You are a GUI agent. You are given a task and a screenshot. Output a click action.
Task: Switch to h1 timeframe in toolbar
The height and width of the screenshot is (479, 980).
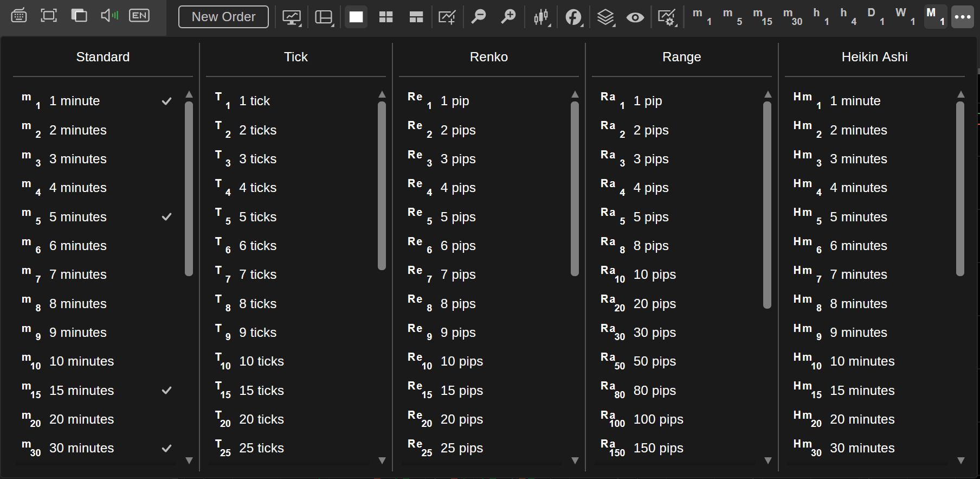tap(821, 17)
